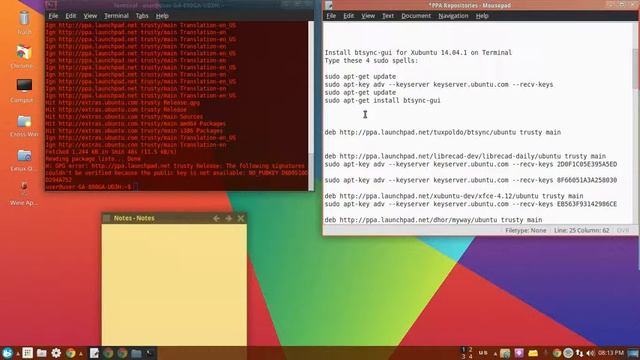Viewport: 640px width, 360px height.
Task: Close the Notes window
Action: click(x=241, y=218)
